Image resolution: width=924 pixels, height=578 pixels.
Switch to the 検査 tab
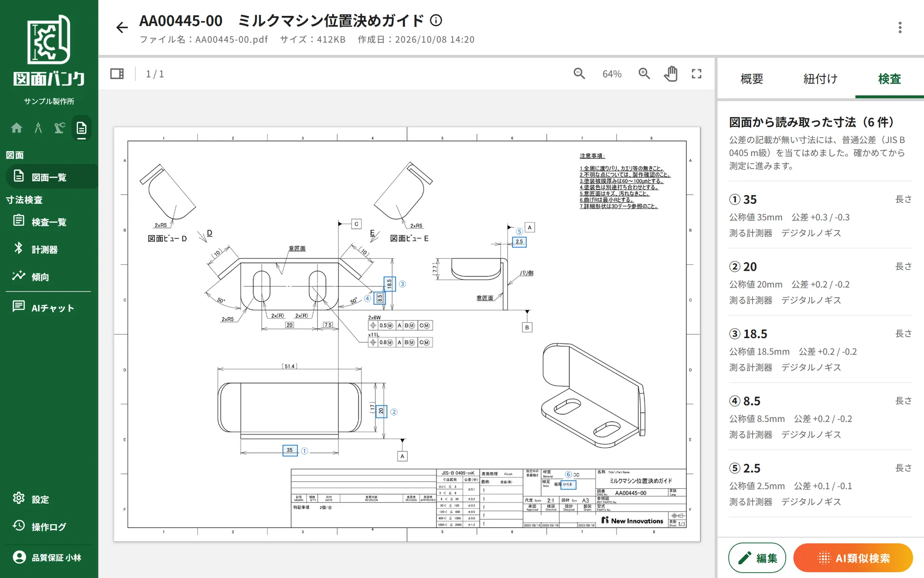(889, 79)
